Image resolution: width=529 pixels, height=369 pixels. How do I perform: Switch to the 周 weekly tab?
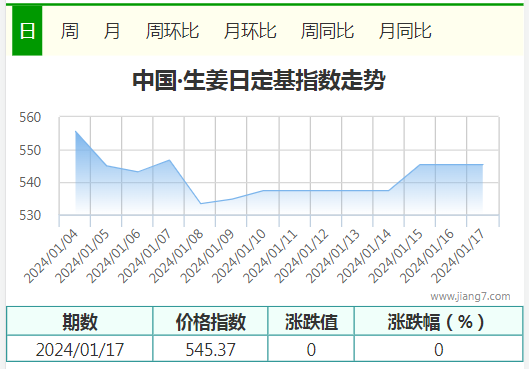coord(69,31)
